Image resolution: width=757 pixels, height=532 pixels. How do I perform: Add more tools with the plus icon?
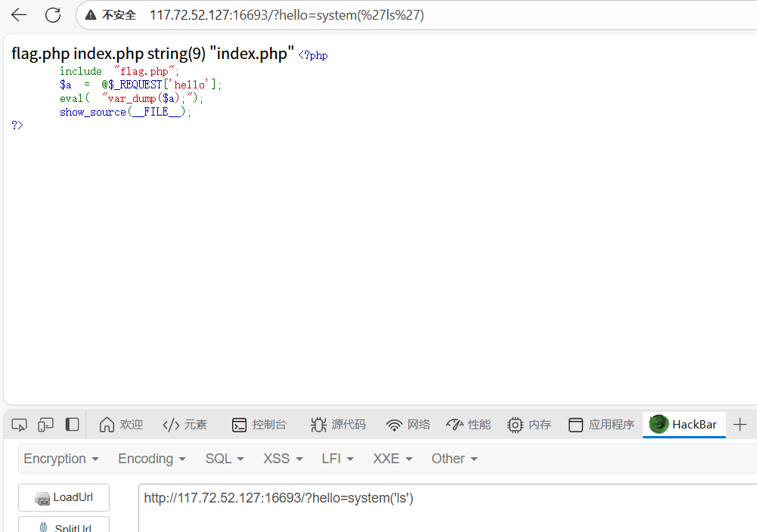point(740,425)
